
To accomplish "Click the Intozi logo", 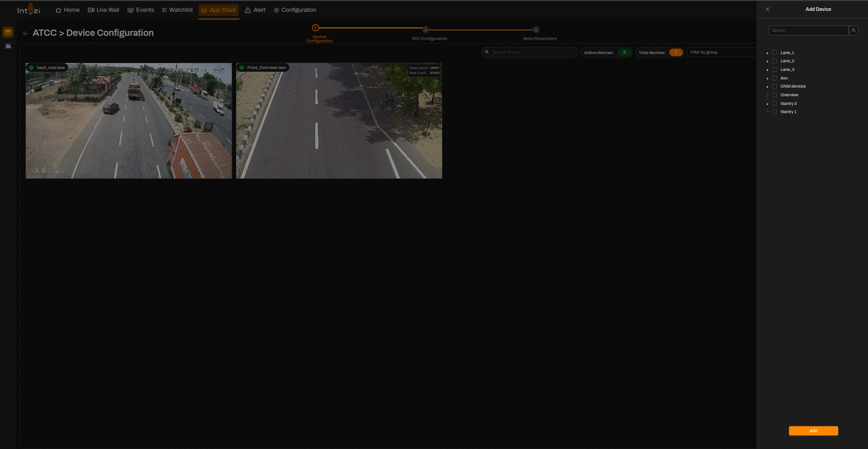I will point(29,9).
